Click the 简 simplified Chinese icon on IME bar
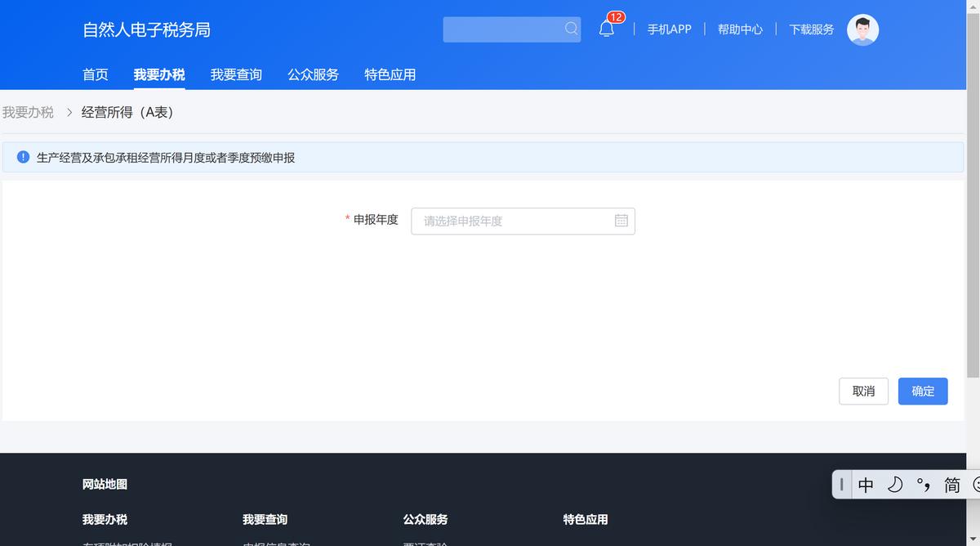980x546 pixels. (x=951, y=485)
